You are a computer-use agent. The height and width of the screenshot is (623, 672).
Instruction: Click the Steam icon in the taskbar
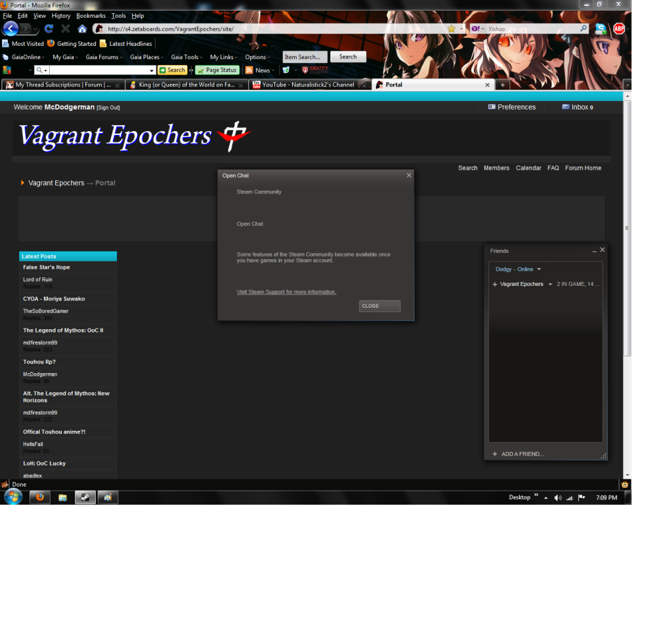coord(85,497)
